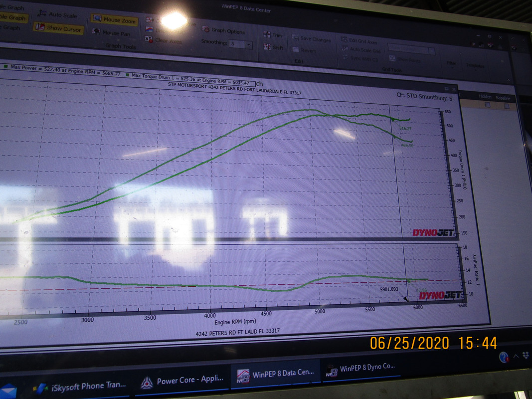Click the Max Torque Drum 1 legend entry
The width and height of the screenshot is (532, 399).
pos(187,79)
